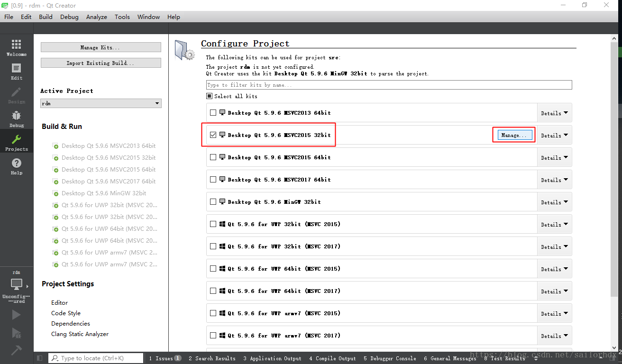The image size is (622, 364).
Task: Expand Details for UWP armv7 (MSVC 2017)
Action: coord(554,336)
